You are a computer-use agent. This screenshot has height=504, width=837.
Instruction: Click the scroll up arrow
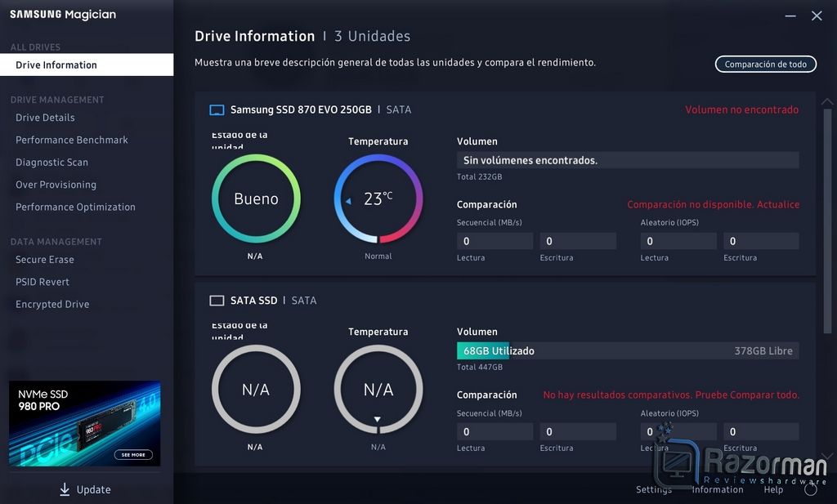point(827,101)
